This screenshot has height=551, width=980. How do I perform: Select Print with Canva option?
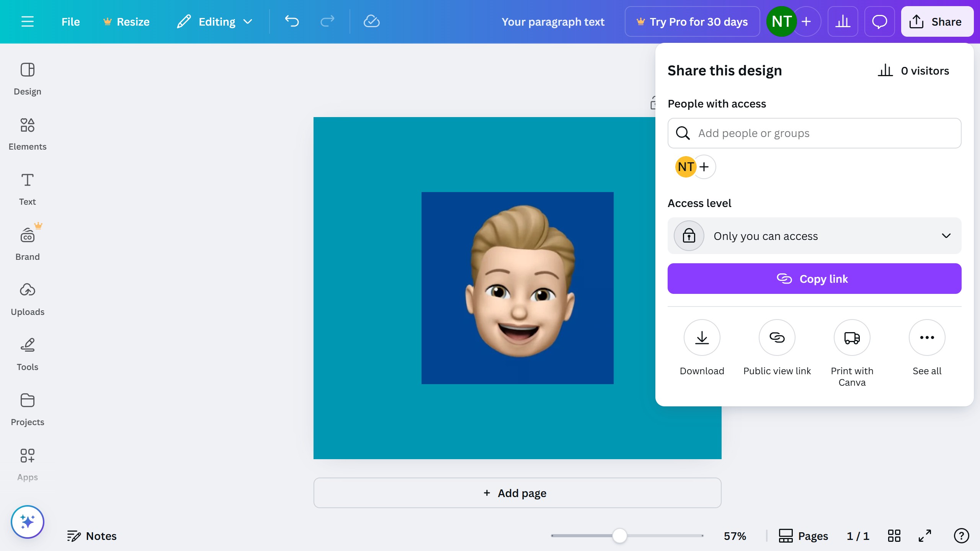[x=852, y=337]
